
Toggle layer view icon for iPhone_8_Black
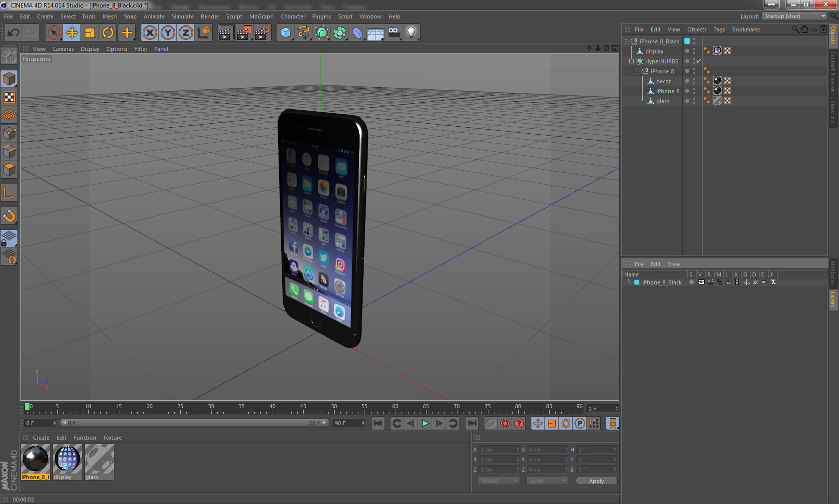pos(701,282)
